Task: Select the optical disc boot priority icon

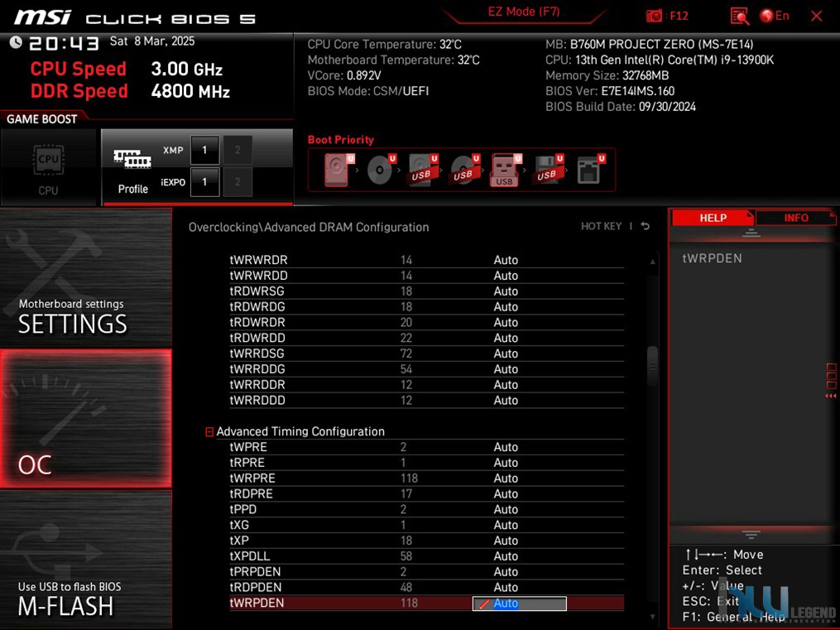Action: coord(381,170)
